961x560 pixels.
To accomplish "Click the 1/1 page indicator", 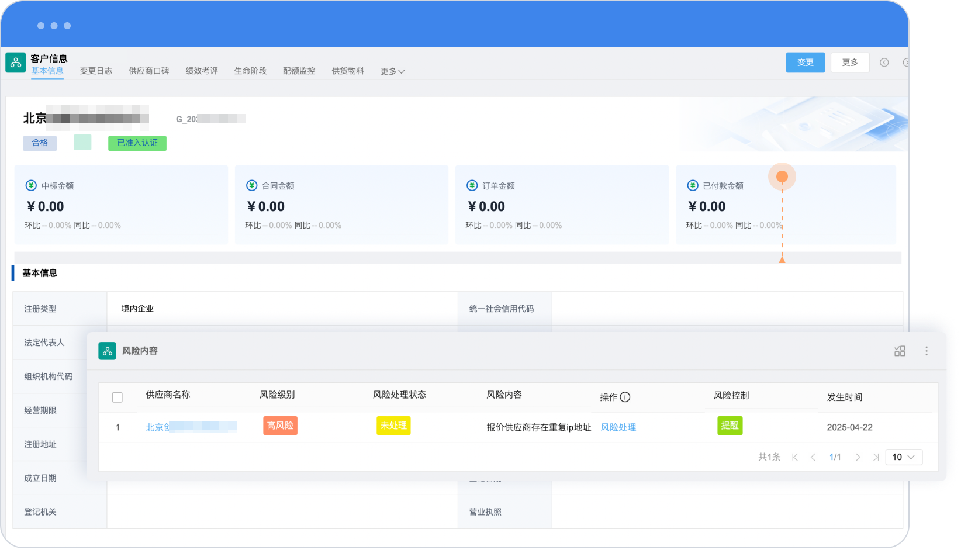I will click(x=835, y=457).
